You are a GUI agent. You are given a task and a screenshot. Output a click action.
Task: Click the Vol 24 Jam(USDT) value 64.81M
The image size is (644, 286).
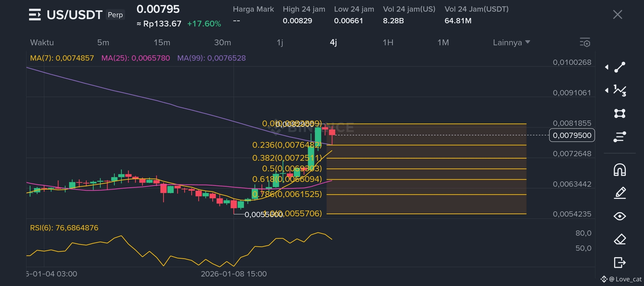pos(458,21)
